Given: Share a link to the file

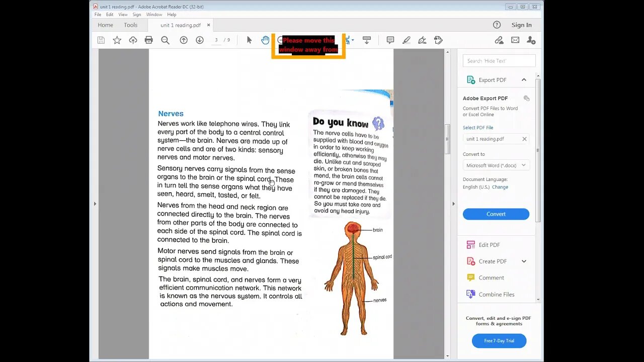Looking at the screenshot, I should tap(499, 40).
